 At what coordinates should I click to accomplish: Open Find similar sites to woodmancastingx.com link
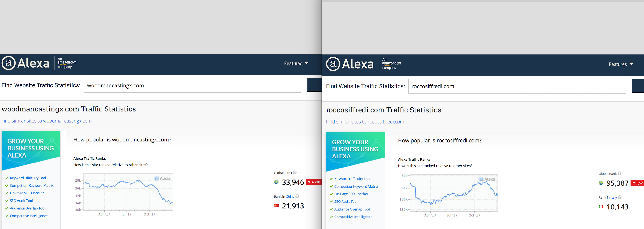(46, 121)
